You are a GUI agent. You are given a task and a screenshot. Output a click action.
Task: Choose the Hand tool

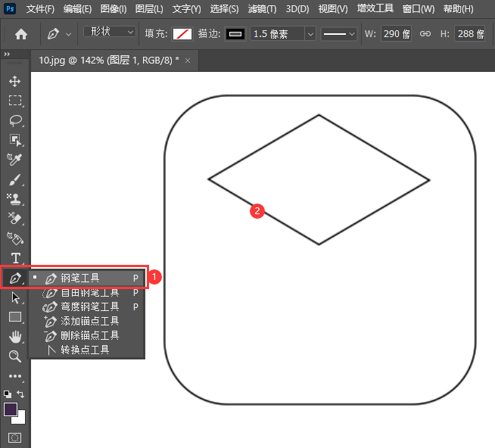tap(14, 337)
